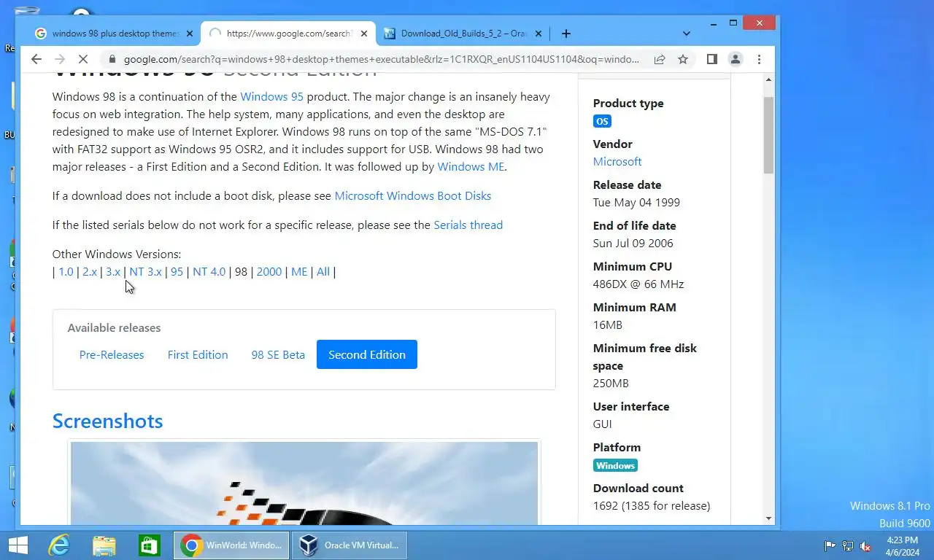Click the Screenshots heading link
This screenshot has height=560, width=934.
(x=107, y=421)
